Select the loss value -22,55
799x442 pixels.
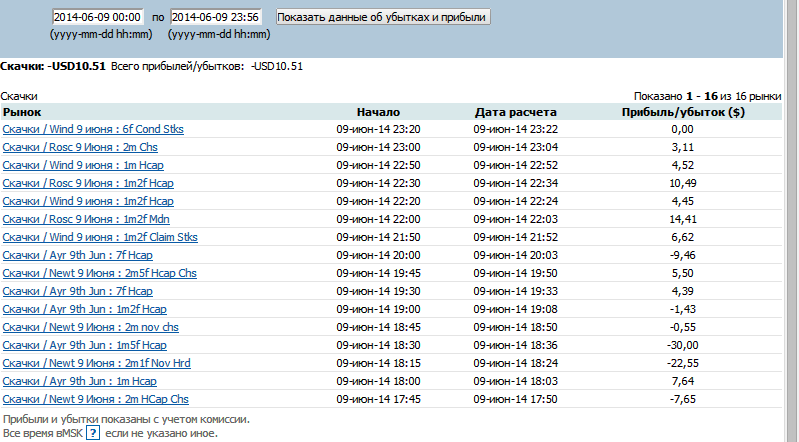683,363
